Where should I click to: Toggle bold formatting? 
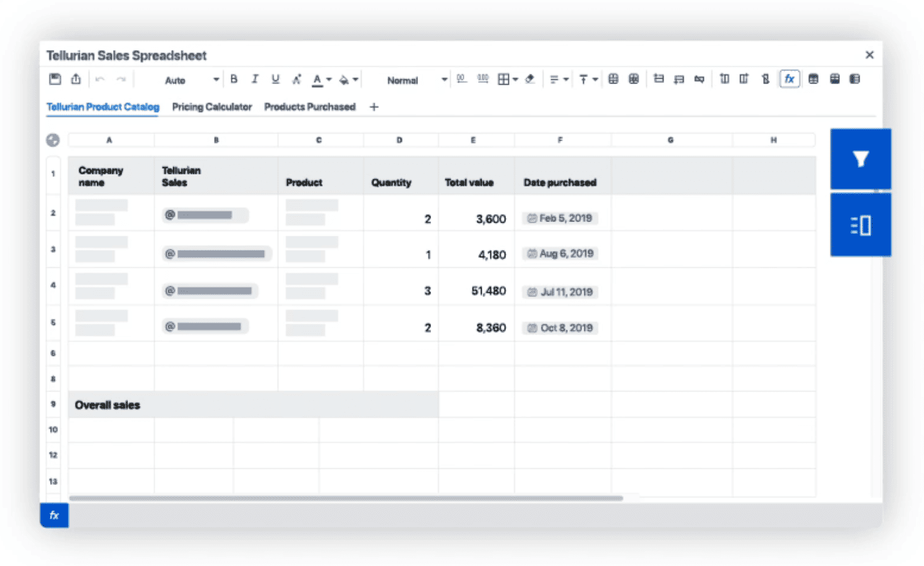click(234, 79)
